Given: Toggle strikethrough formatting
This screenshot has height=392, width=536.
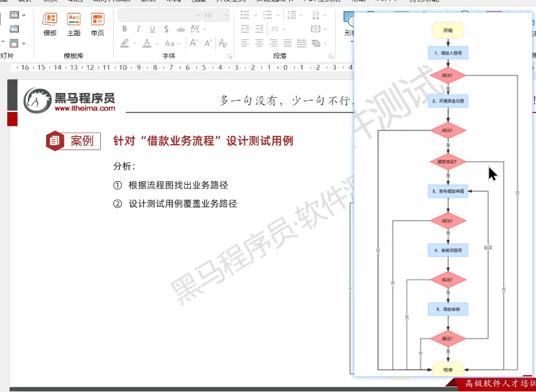Looking at the screenshot, I should (180, 29).
